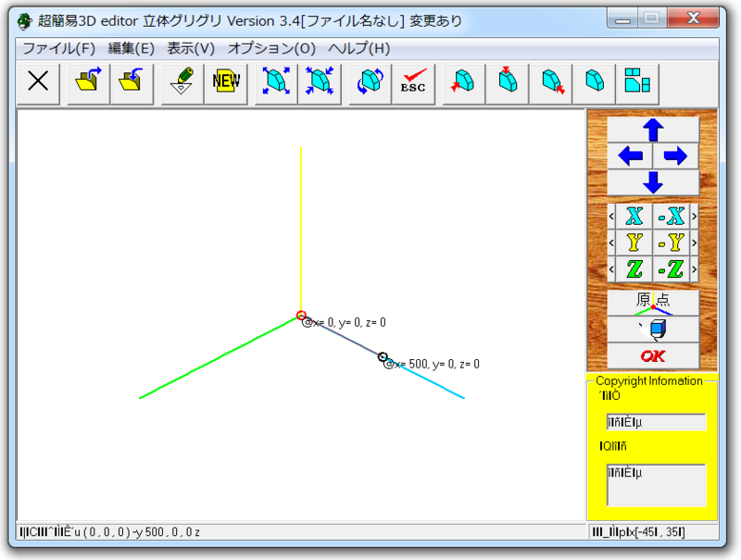Click the first Copyright Information text field

[656, 421]
